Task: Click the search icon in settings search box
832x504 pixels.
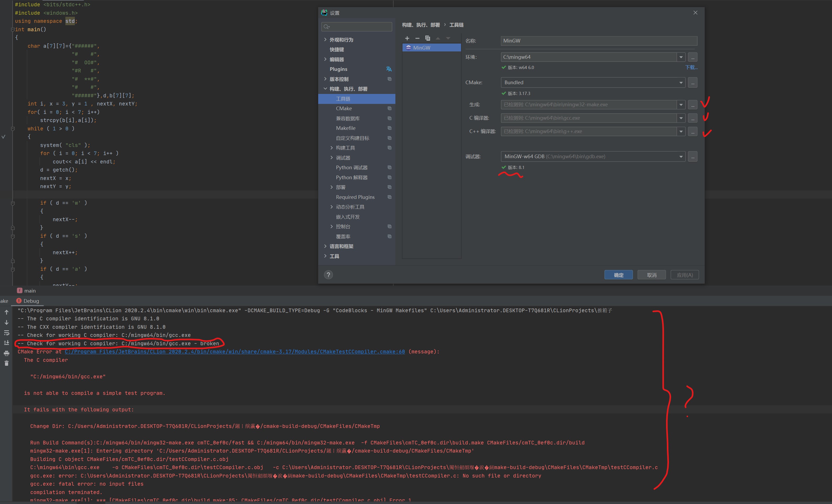Action: tap(326, 27)
